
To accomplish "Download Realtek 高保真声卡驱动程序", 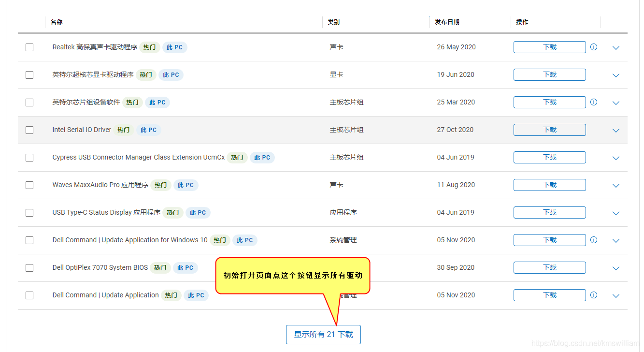I will click(550, 47).
